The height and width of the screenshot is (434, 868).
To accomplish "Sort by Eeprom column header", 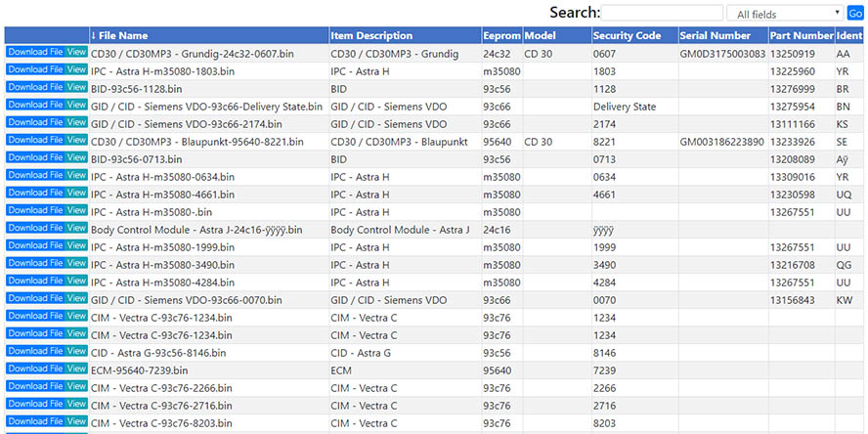I will 500,35.
